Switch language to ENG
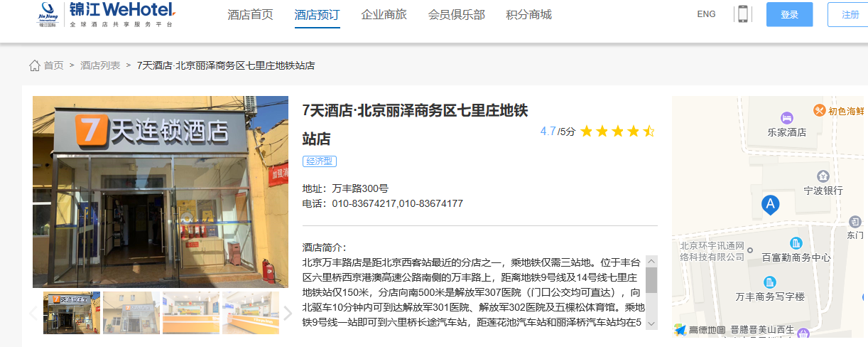The image size is (868, 347). click(707, 14)
